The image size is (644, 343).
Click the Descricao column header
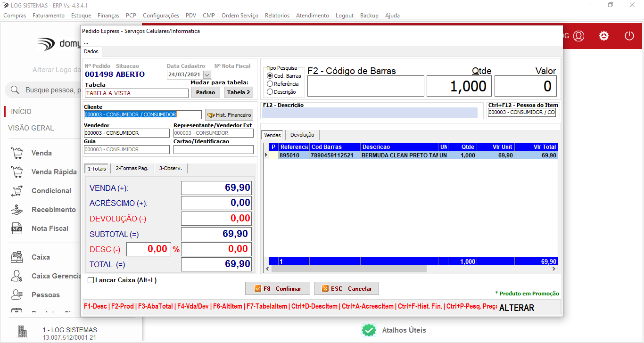(399, 147)
